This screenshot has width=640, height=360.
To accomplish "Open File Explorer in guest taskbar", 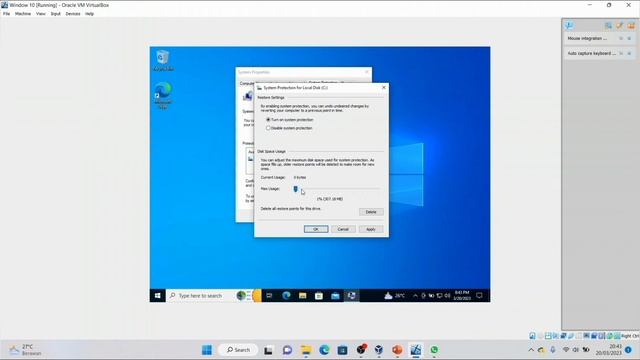I will click(302, 296).
